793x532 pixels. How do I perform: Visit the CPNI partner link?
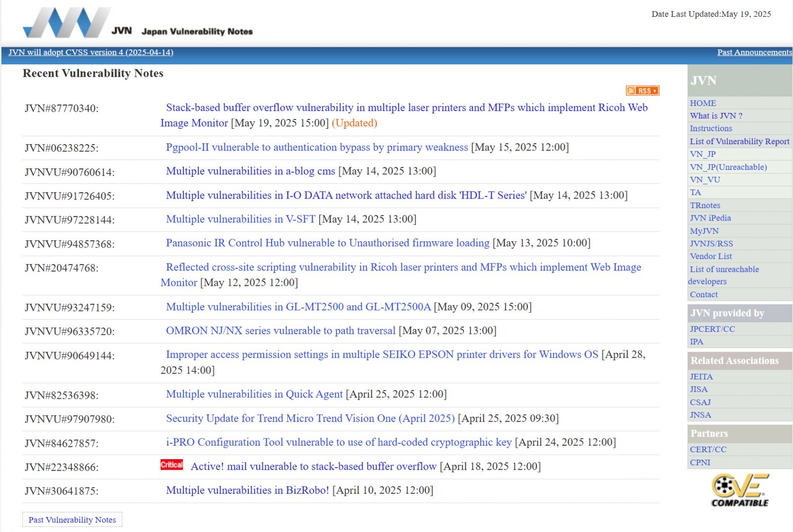click(700, 462)
